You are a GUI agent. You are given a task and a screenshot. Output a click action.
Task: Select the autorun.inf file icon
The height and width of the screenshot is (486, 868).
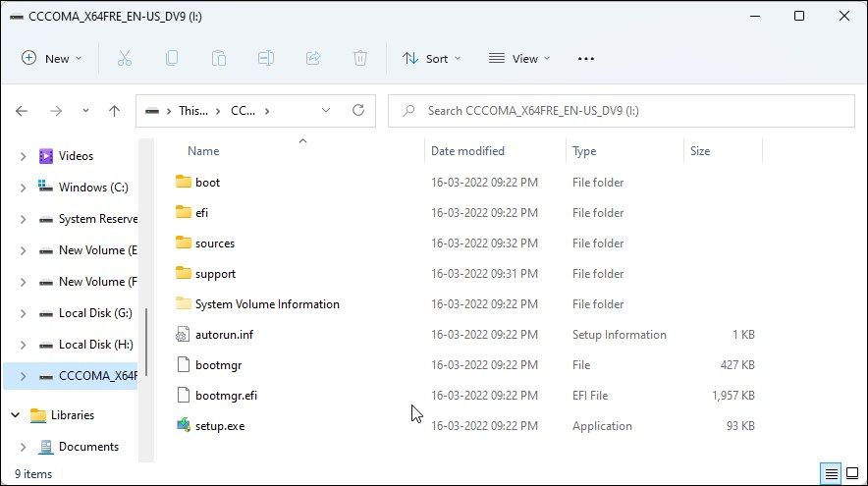click(x=183, y=335)
